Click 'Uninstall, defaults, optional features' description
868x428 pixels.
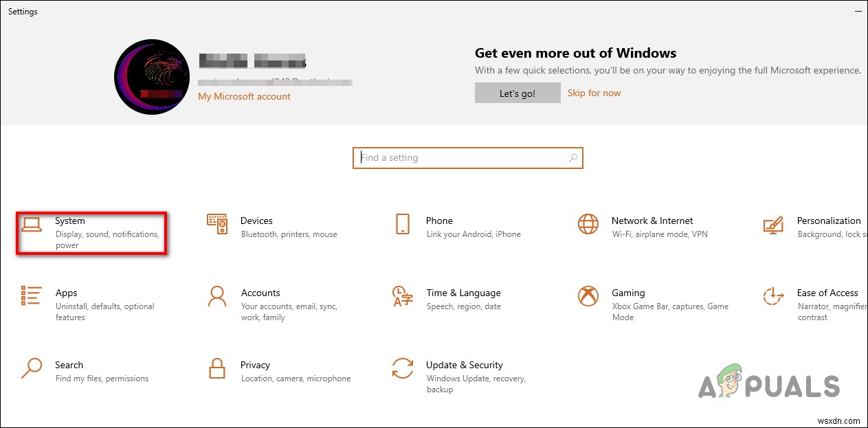tap(105, 312)
